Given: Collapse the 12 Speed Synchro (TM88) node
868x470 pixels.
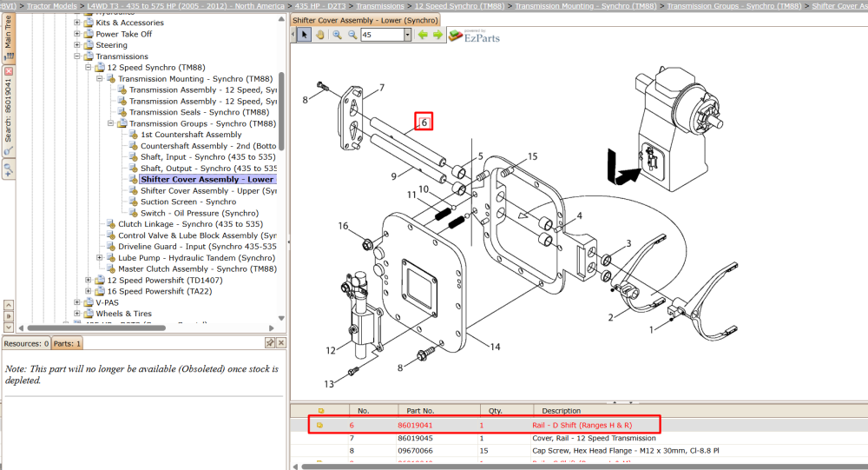Looking at the screenshot, I should coord(88,68).
